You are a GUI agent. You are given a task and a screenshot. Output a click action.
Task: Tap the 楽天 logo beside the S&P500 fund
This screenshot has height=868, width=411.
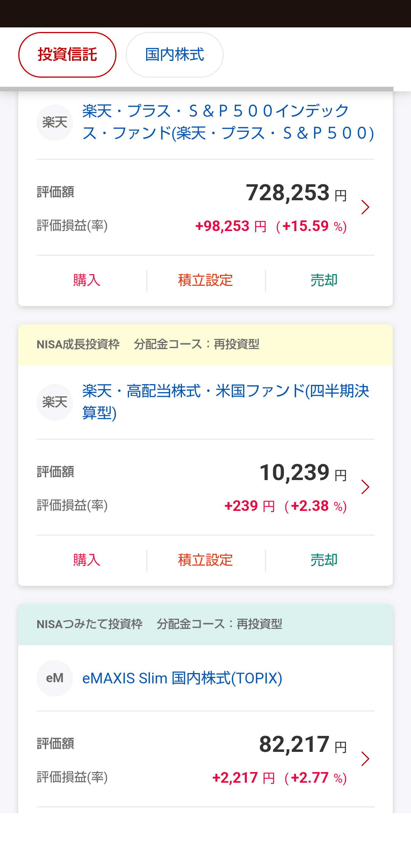[55, 123]
